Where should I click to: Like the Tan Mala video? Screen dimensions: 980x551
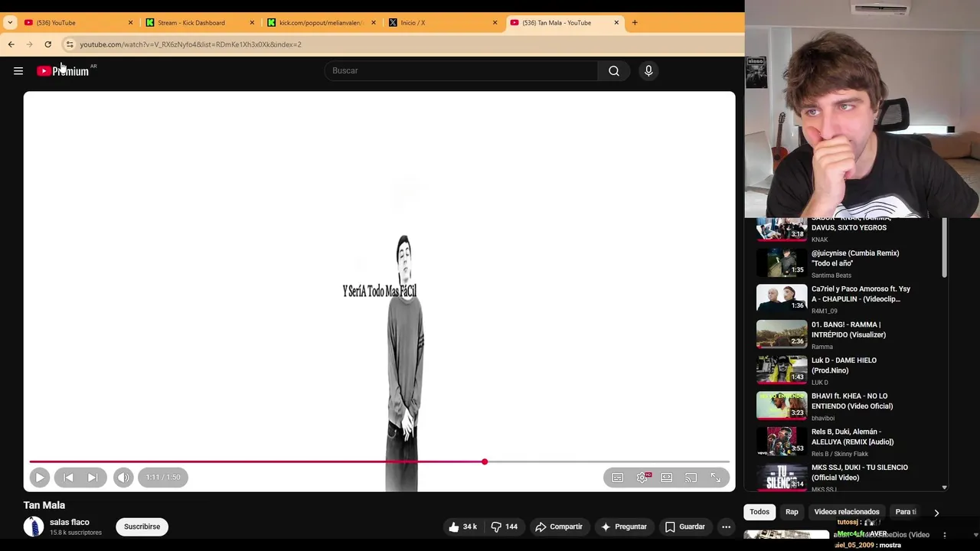tap(462, 527)
